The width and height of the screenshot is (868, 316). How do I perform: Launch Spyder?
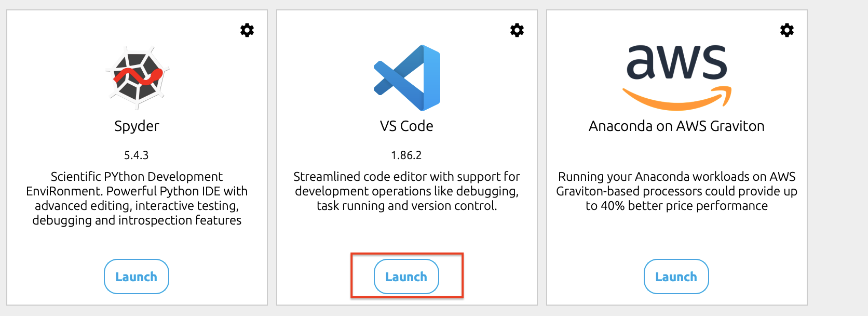[137, 276]
